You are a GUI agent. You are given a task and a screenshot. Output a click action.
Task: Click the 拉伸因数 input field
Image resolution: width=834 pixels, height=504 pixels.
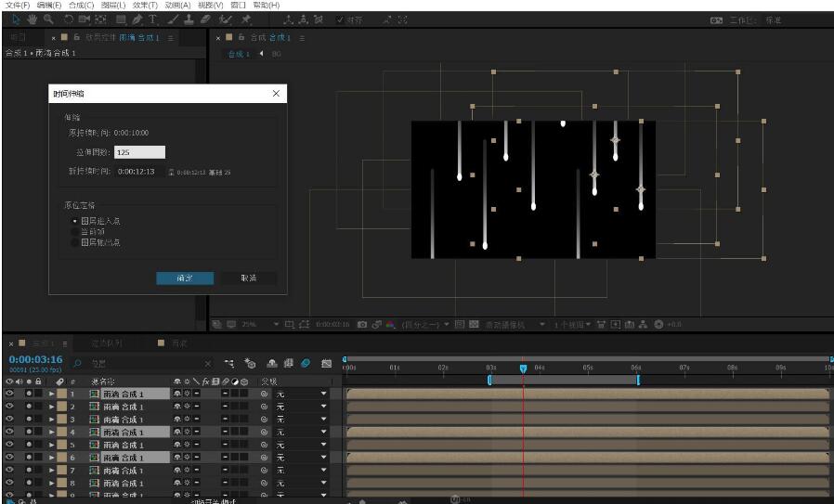(139, 152)
